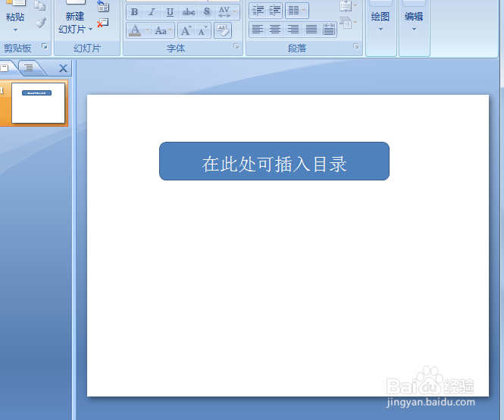504x420 pixels.
Task: Open the columns dropdown
Action: [x=296, y=11]
